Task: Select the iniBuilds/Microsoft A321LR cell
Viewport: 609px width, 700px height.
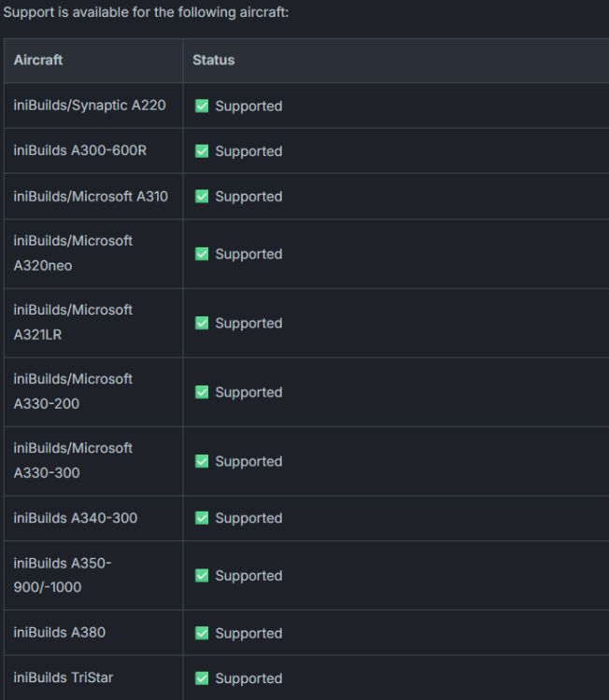Action: pos(93,323)
